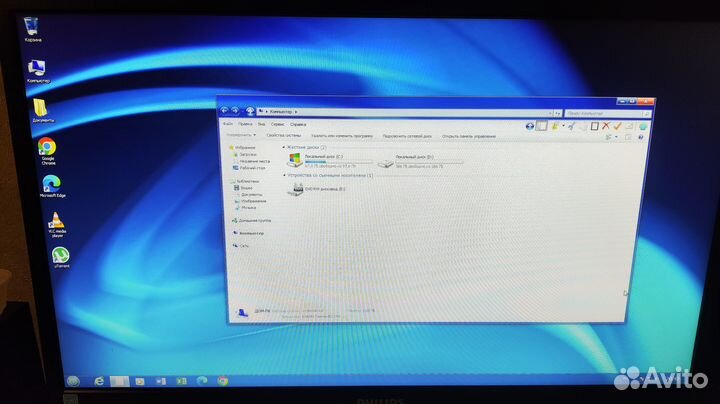720x404 pixels.
Task: Click the red X delete toolbar icon
Action: [606, 126]
